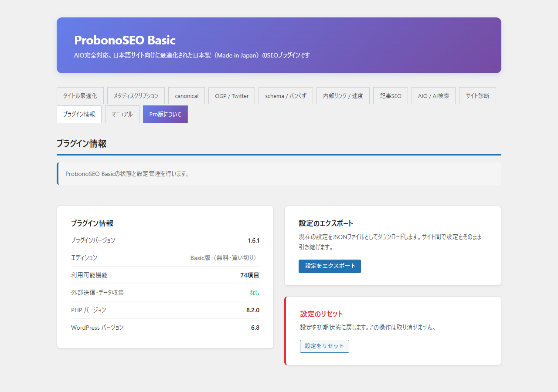This screenshot has width=558, height=392.
Task: Click the エディション row label
Action: pyautogui.click(x=84, y=258)
